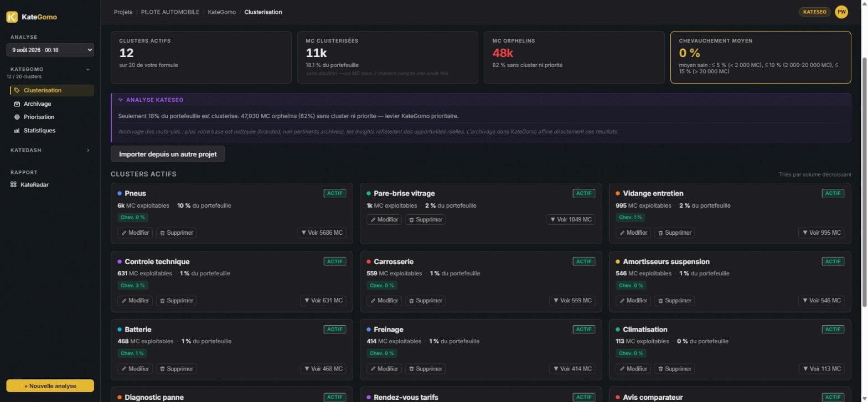The image size is (868, 402).
Task: Click the blue color dot of Pneus
Action: (120, 193)
